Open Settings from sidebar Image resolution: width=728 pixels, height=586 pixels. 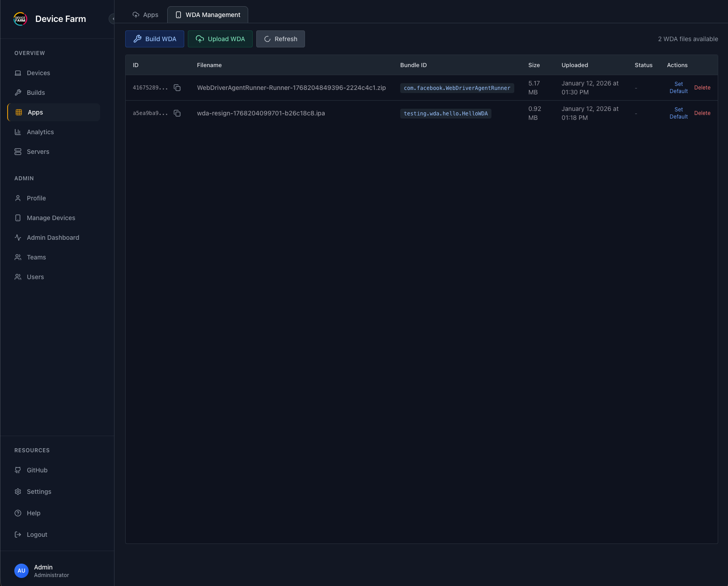coord(54,492)
